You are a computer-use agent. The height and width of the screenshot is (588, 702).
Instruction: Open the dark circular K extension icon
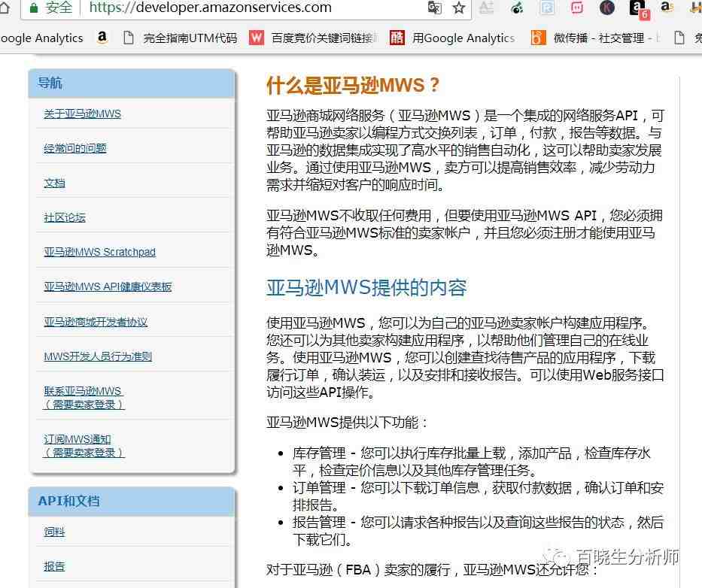tap(607, 8)
